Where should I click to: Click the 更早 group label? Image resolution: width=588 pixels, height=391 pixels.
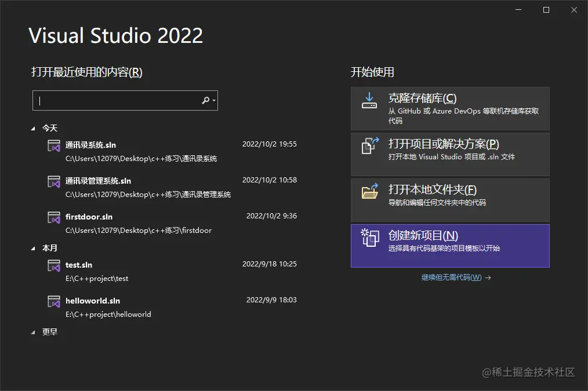49,332
